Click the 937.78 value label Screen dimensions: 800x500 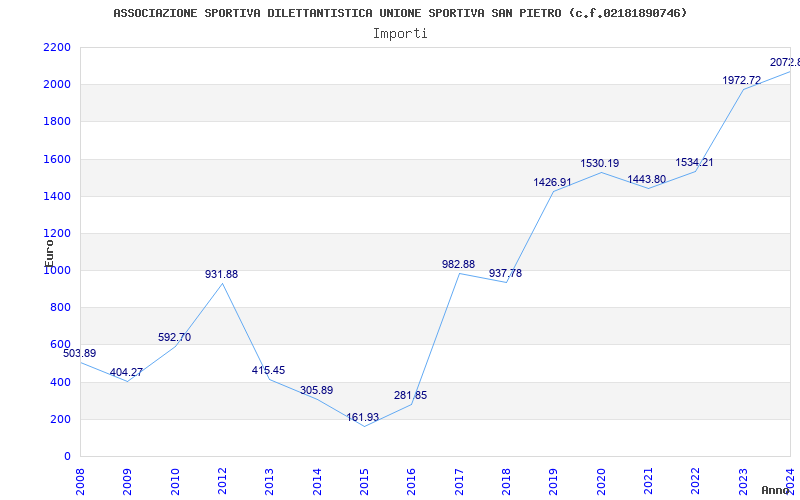(505, 273)
